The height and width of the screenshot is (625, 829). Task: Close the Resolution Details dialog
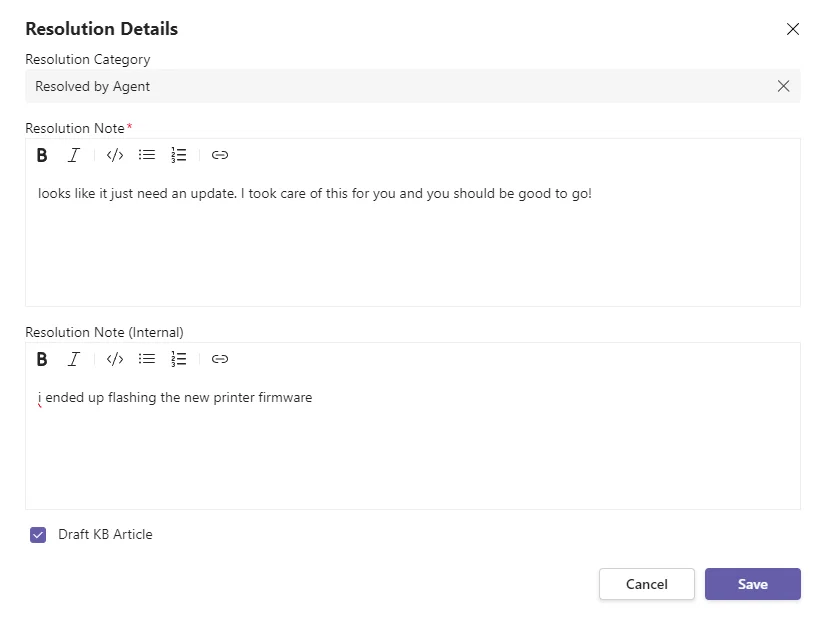click(x=793, y=29)
